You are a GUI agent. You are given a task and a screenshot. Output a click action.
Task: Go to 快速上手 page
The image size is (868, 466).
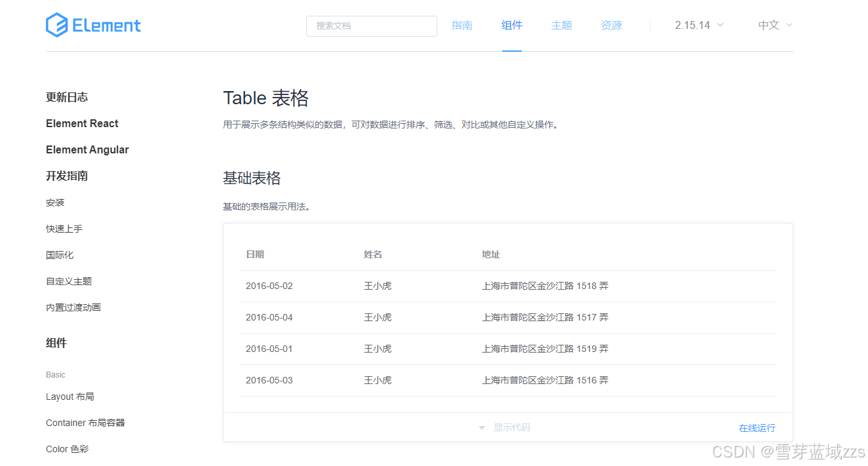click(64, 229)
